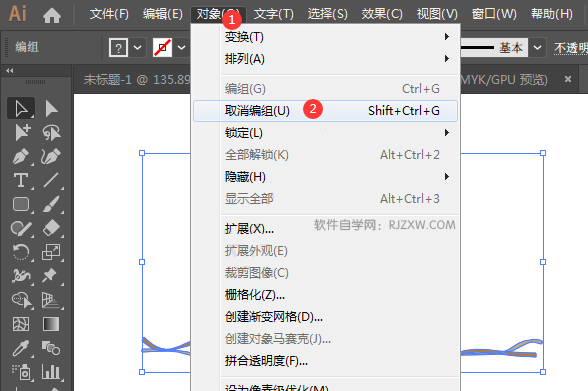The image size is (588, 391).
Task: Select the Symbol Sprayer tool
Action: tap(21, 372)
